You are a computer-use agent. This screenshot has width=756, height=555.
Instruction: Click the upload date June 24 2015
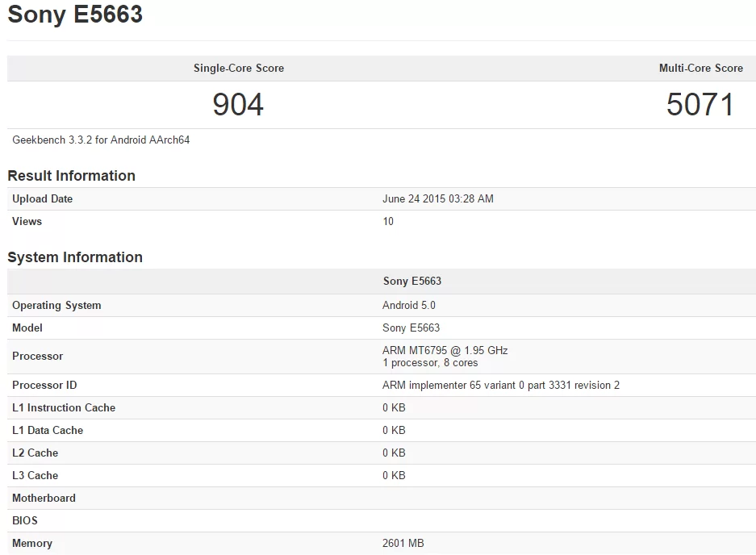[x=438, y=198]
